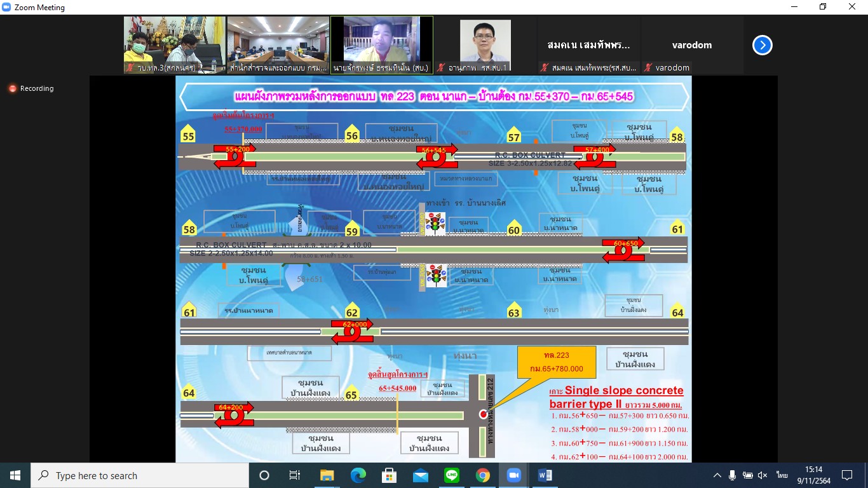Click the Zoom icon in the taskbar
Image resolution: width=868 pixels, height=488 pixels.
point(514,475)
